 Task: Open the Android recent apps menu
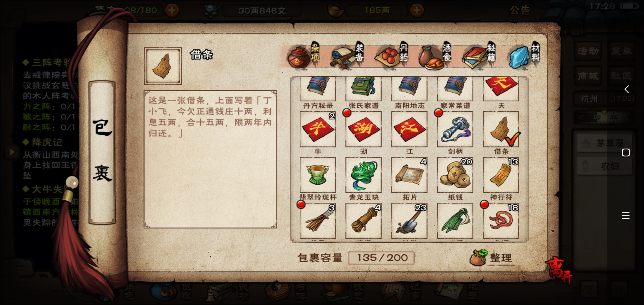tap(626, 216)
